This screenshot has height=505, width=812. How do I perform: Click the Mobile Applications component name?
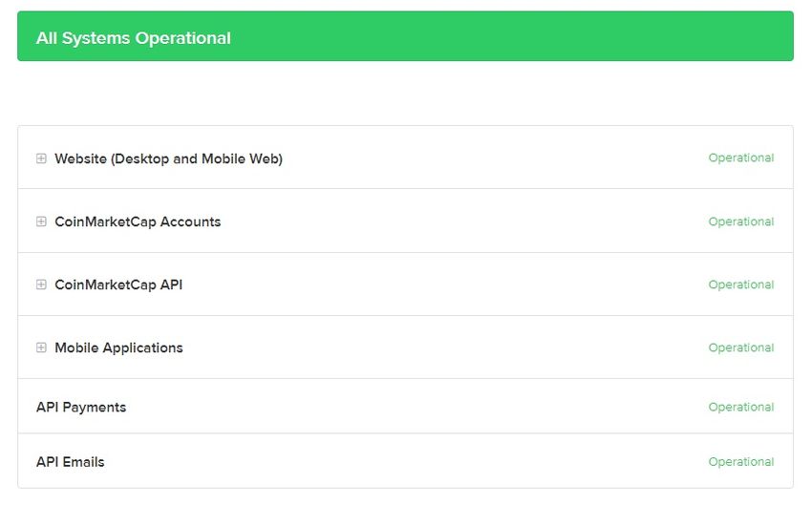[x=118, y=347]
